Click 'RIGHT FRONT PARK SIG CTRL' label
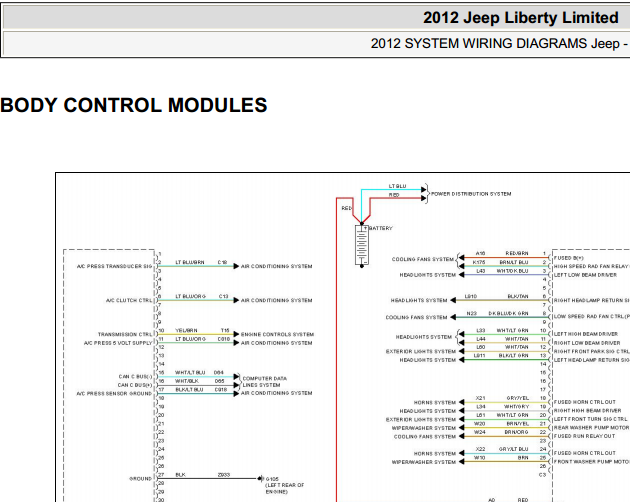Viewport: 630px width, 502px height. tap(591, 351)
